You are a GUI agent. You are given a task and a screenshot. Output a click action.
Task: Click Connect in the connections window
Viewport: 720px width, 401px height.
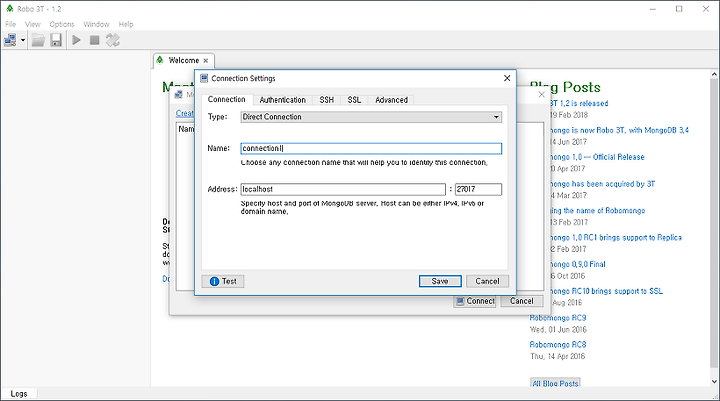coord(475,301)
